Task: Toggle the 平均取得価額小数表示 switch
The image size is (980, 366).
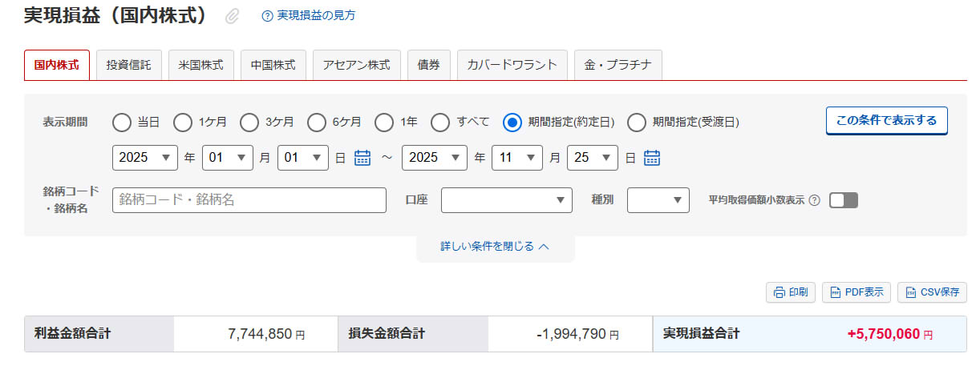Action: 844,200
